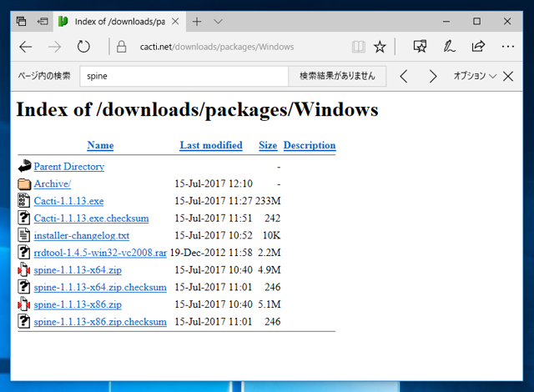Click unknown-file icon beside spine x86 checksum

24,321
